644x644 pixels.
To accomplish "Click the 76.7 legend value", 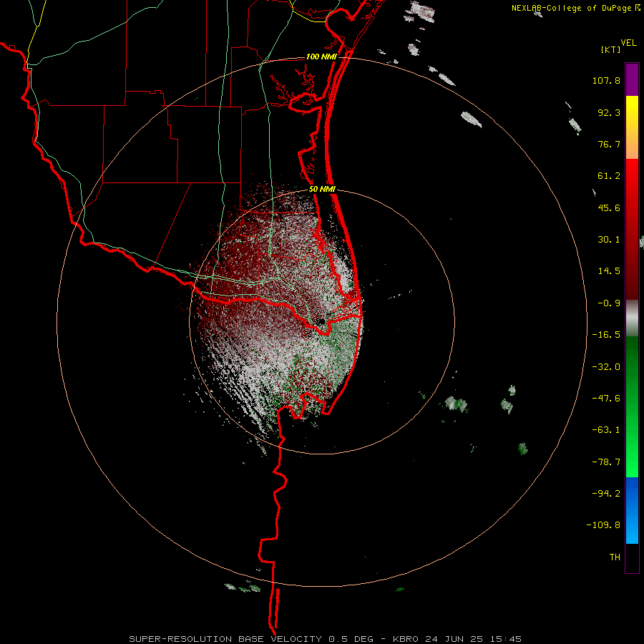I will click(x=609, y=144).
